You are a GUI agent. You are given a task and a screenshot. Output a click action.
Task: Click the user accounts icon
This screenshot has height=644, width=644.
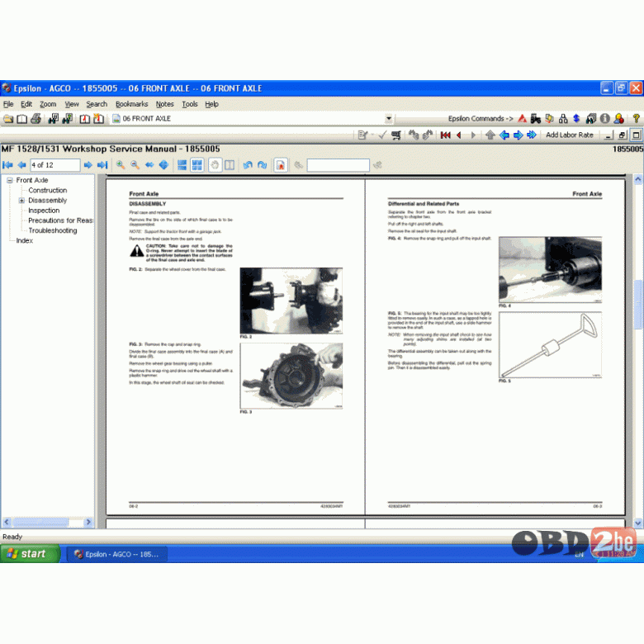(x=619, y=119)
